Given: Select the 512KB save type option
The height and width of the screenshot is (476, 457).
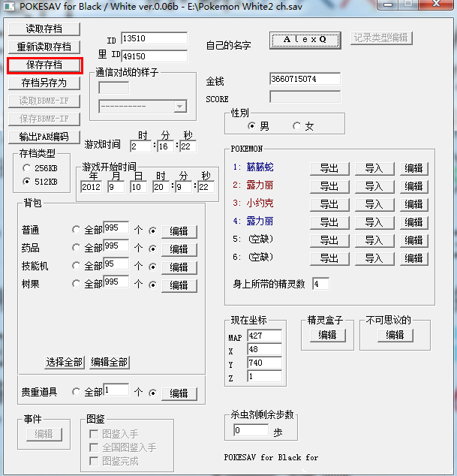Looking at the screenshot, I should tap(28, 182).
